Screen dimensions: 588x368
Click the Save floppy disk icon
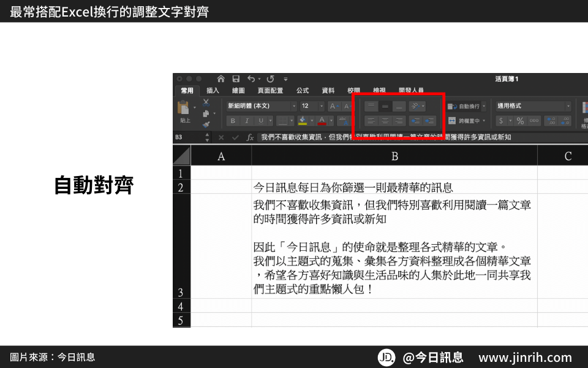[x=236, y=79]
